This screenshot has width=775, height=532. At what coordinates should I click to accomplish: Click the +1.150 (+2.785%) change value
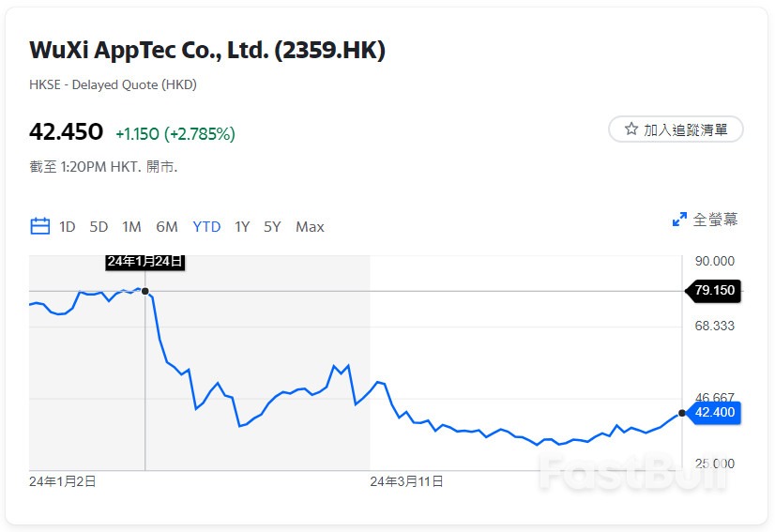click(175, 133)
